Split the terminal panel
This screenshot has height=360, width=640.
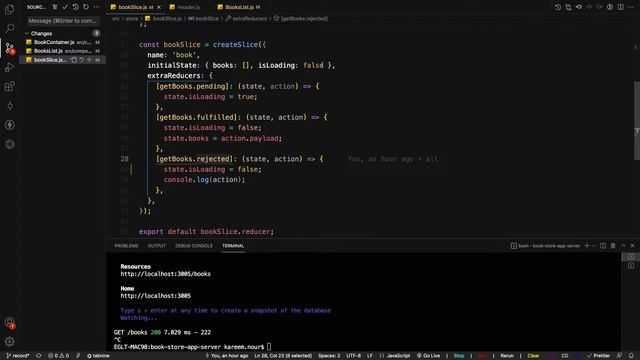603,246
